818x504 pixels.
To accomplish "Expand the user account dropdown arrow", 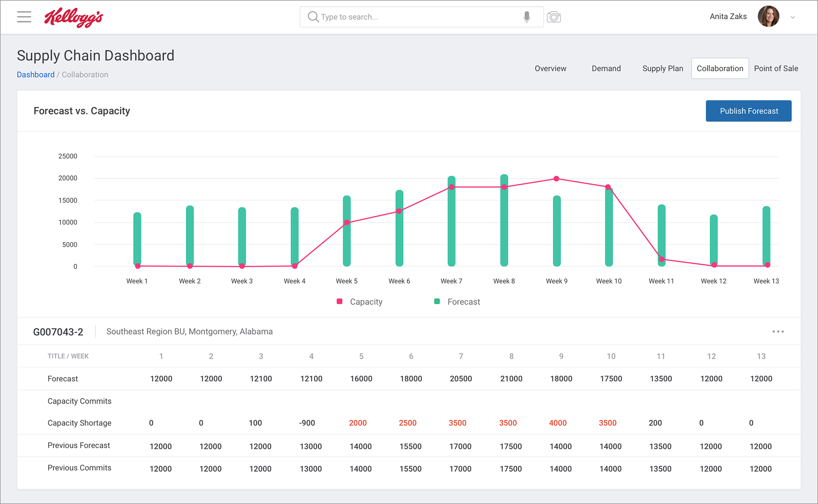I will [793, 17].
